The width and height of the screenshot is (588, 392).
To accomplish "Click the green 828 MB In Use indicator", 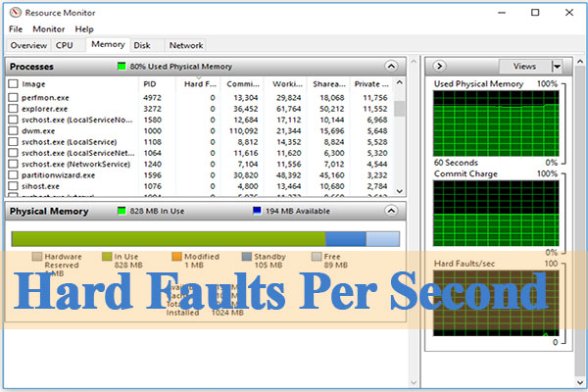I will (x=122, y=211).
